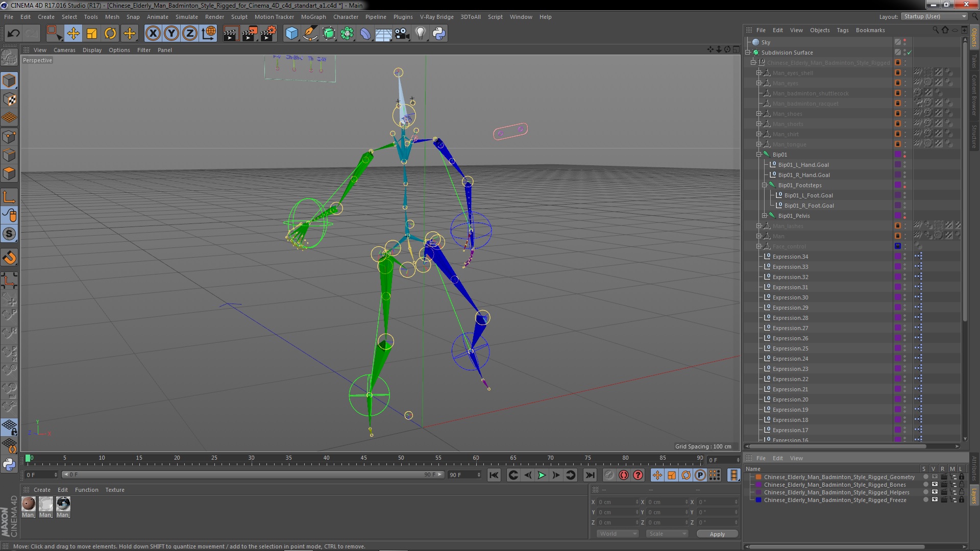
Task: Open the material manager Create menu
Action: [x=42, y=490]
